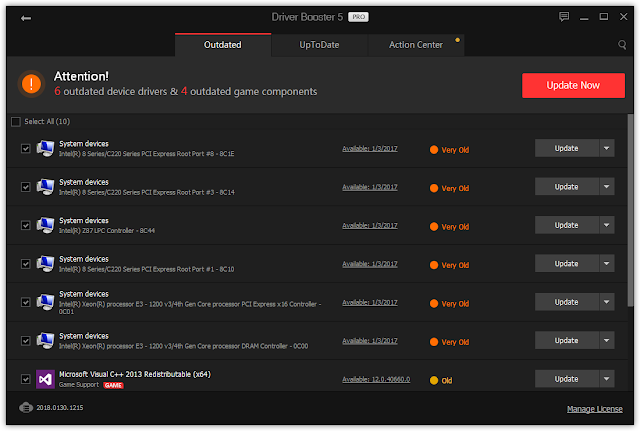This screenshot has height=431, width=640.
Task: Uncheck PCI Express x16 Controller driver
Action: (x=26, y=302)
